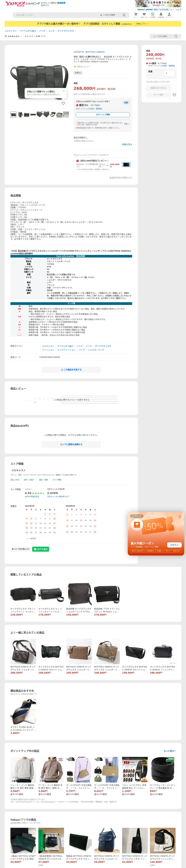Click the 0件のレビュー star link

pos(82,66)
